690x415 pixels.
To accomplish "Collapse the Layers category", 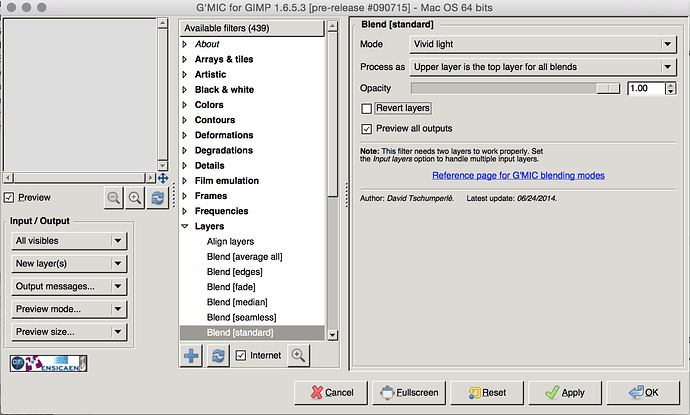I will click(x=185, y=226).
